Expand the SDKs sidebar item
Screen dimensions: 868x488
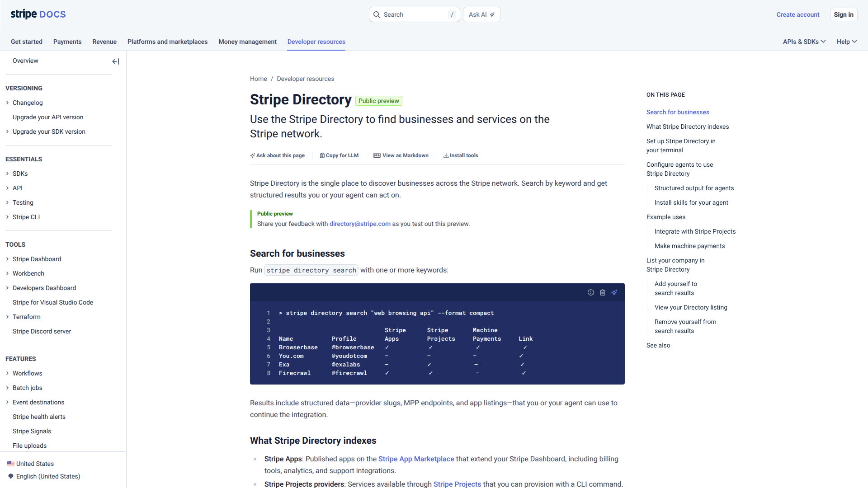[7, 174]
